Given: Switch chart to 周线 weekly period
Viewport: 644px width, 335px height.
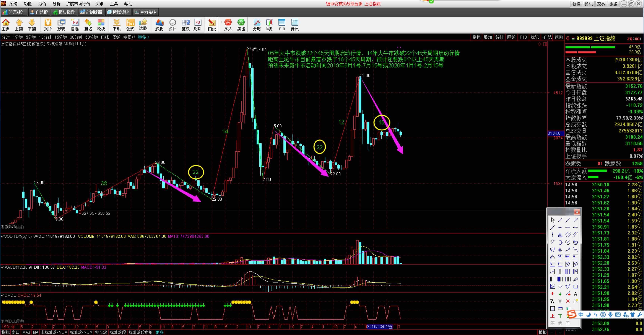Looking at the screenshot, I should pyautogui.click(x=116, y=37).
